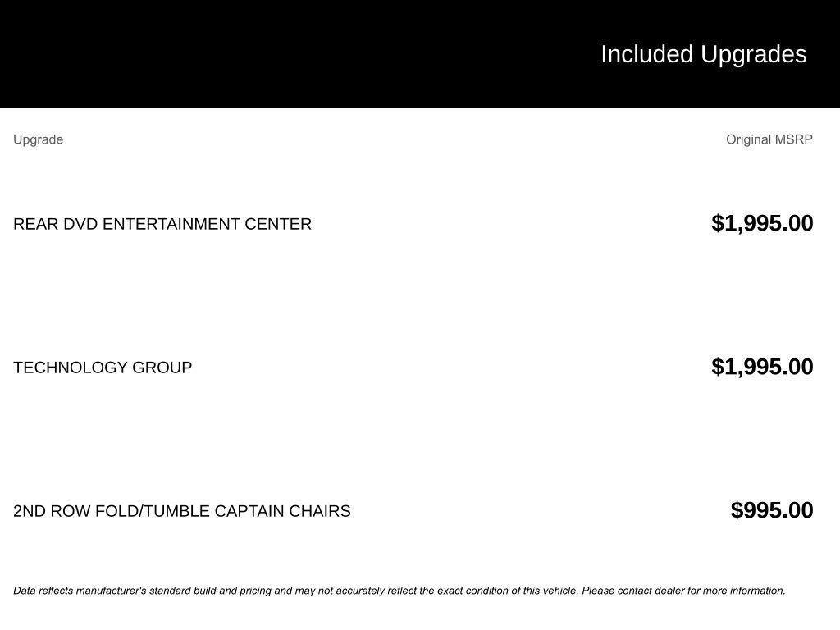Click "Data reflects" at start of disclaimer
Viewport: 840px width, 630px height.
pos(42,591)
